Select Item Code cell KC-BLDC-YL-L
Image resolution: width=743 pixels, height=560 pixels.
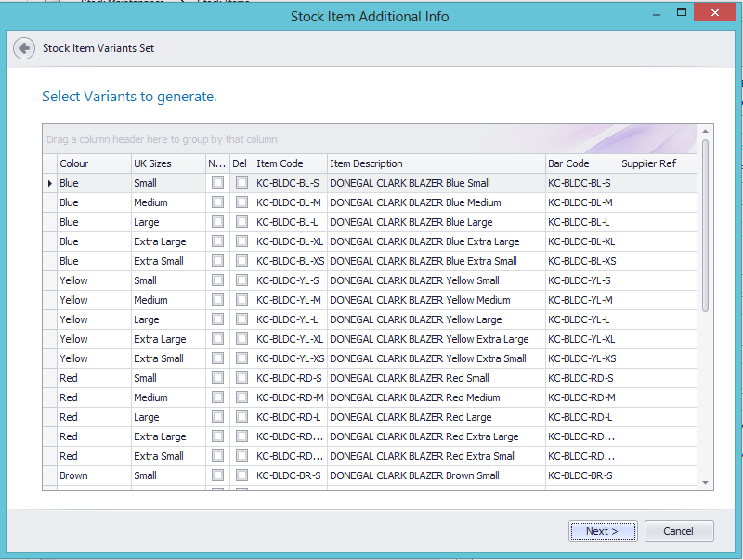[x=291, y=319]
